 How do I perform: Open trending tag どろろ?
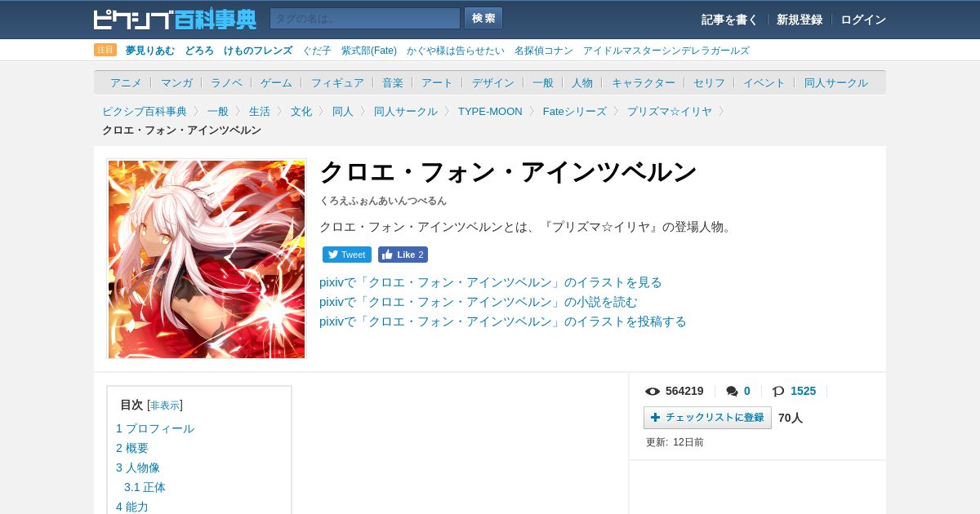click(199, 51)
